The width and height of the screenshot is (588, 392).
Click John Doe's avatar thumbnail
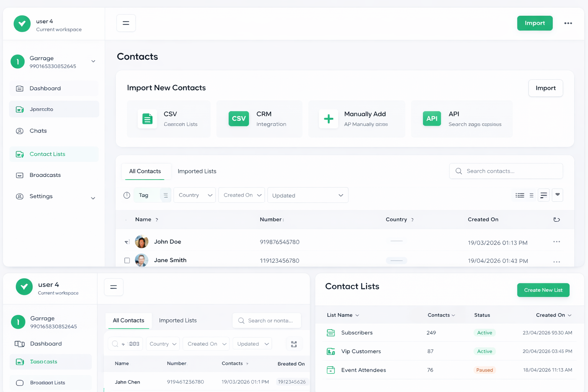pyautogui.click(x=142, y=242)
